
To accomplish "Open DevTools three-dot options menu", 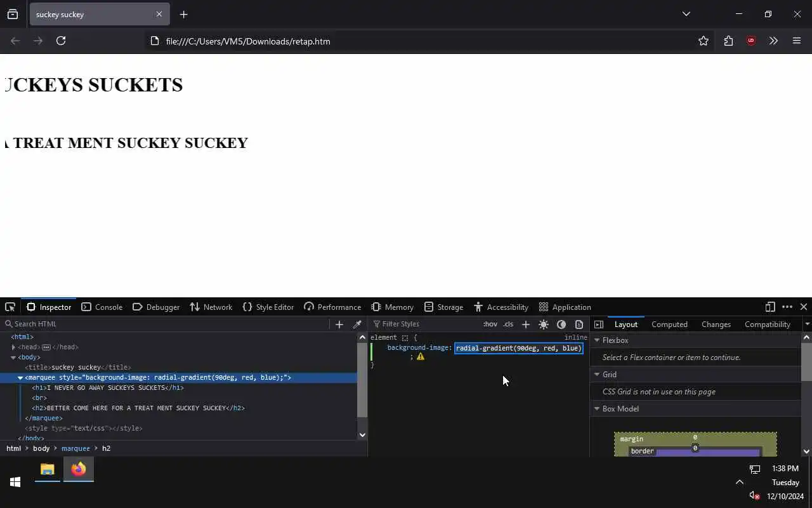I will click(787, 307).
